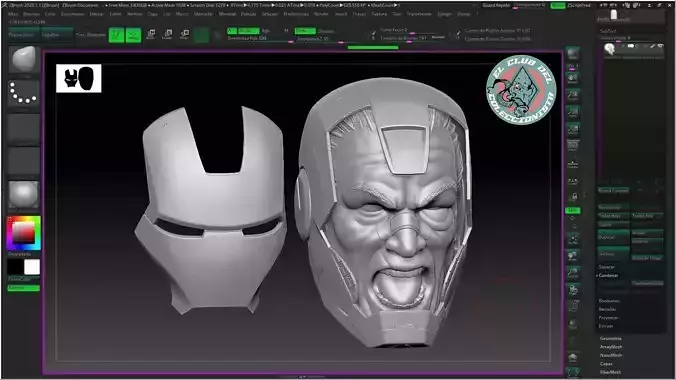Toggle the Persp perspective icon

pos(573,146)
